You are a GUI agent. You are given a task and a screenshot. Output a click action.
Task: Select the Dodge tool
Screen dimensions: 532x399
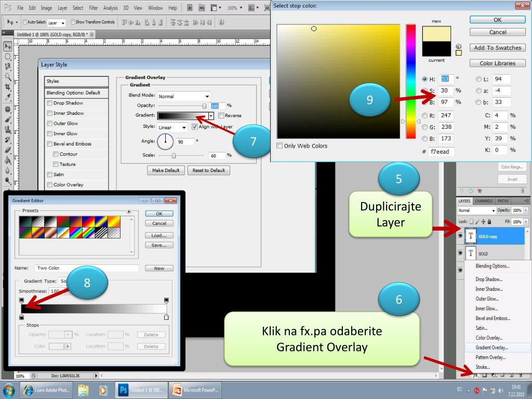pos(7,180)
